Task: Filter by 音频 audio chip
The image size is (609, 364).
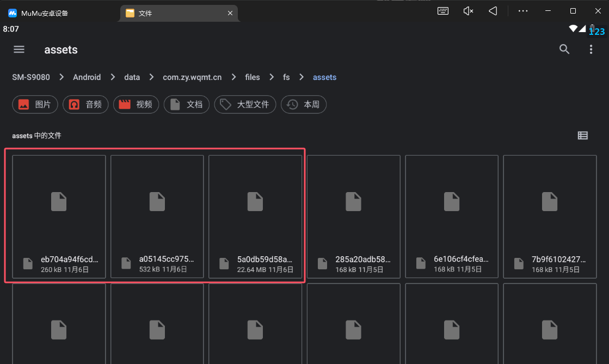Action: (x=85, y=104)
